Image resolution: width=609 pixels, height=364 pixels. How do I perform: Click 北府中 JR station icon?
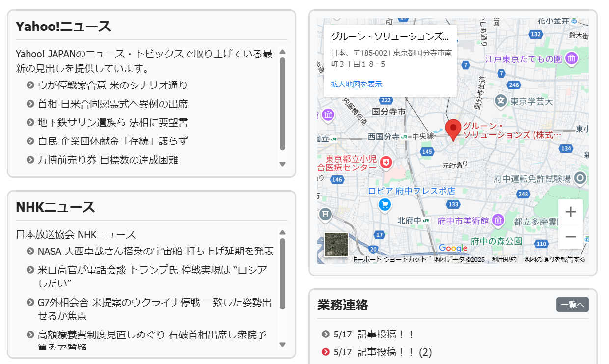pyautogui.click(x=426, y=221)
